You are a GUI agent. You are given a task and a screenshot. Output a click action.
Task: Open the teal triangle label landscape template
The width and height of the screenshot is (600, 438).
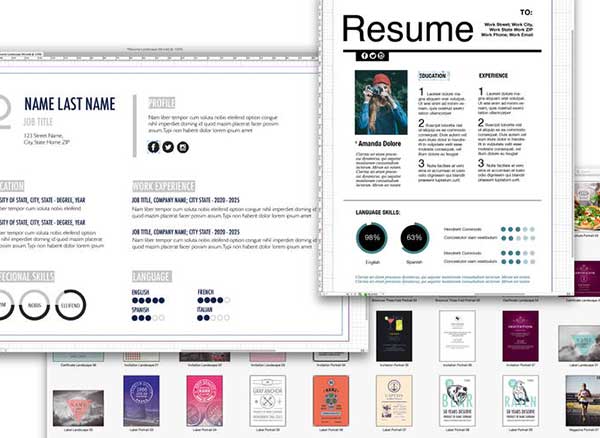[x=579, y=344]
